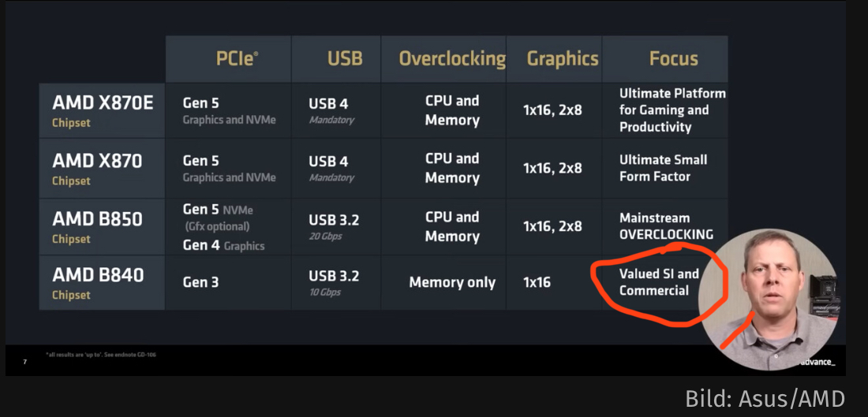Select the AMD X870 Chipset row label
This screenshot has width=868, height=417.
103,168
